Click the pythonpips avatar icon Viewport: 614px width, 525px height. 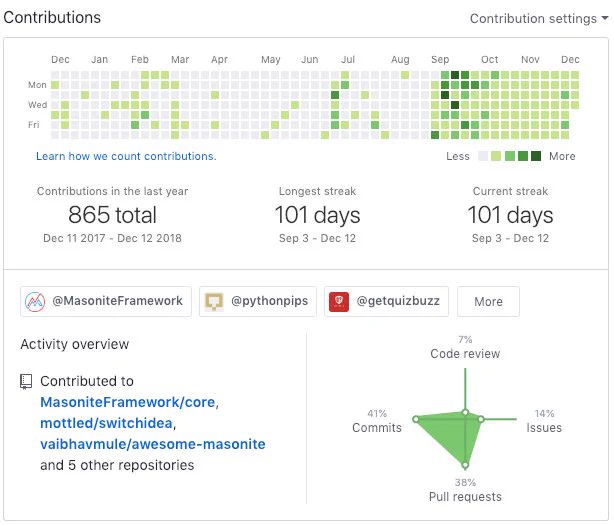(214, 301)
